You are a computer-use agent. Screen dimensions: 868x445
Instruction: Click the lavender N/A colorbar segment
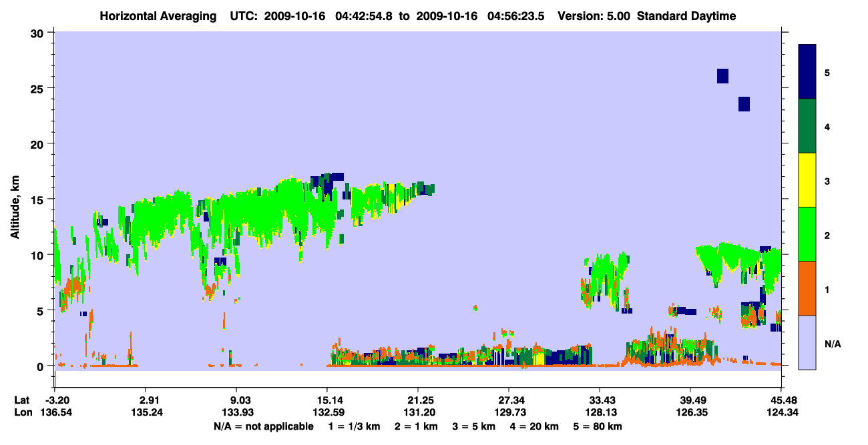[807, 342]
